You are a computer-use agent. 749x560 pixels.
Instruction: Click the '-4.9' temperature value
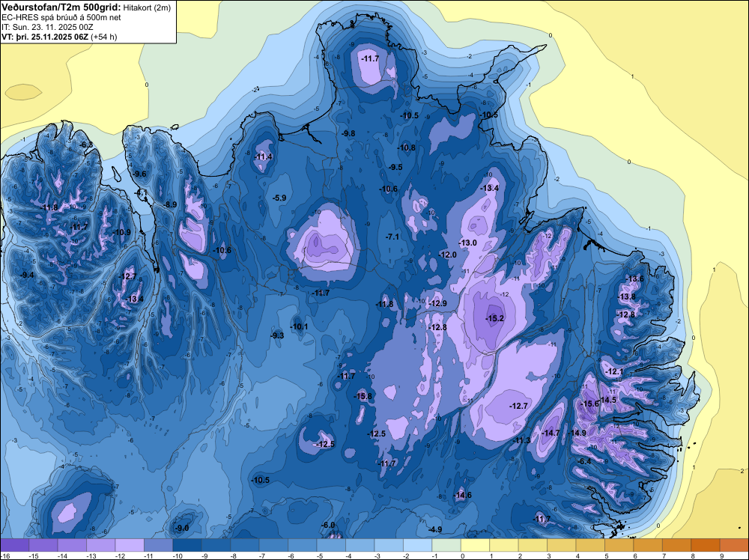[x=434, y=530]
